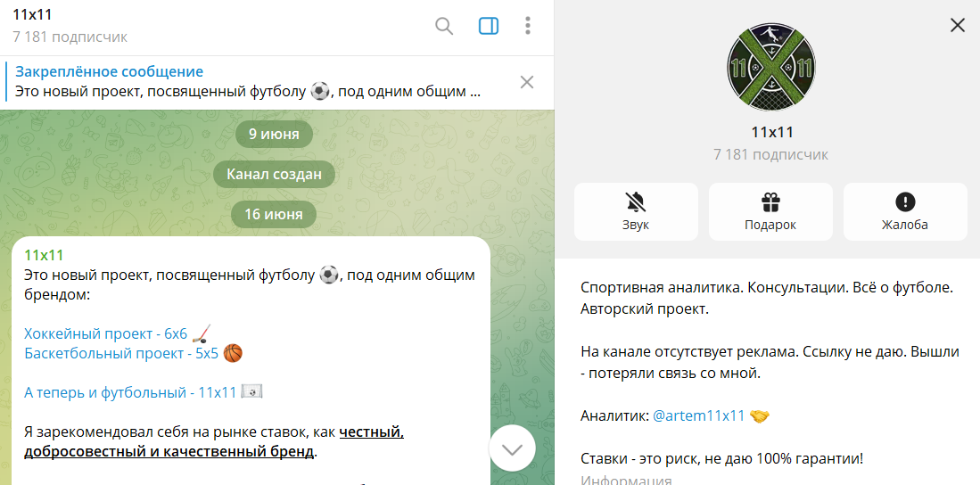Screen dimensions: 980x485
Task: Open the Баскетбольный проект - 5x5 link
Action: point(121,354)
